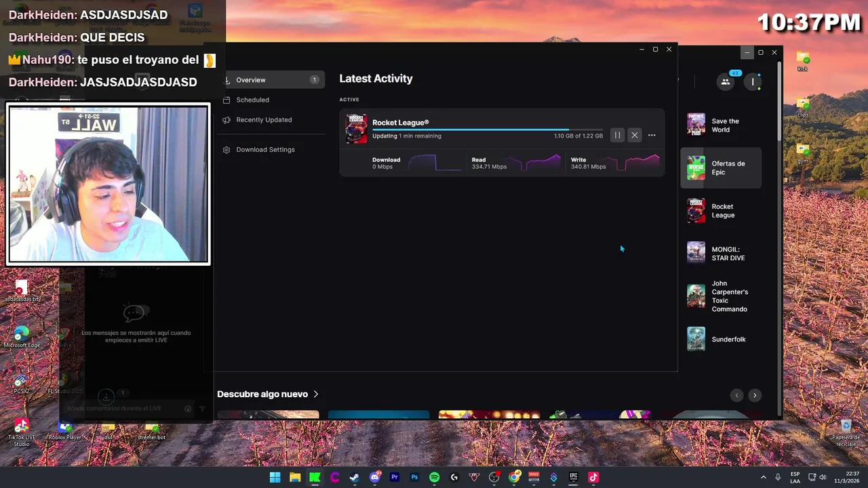The width and height of the screenshot is (868, 488).
Task: Click the Rocket League download progress bar
Action: (x=487, y=129)
